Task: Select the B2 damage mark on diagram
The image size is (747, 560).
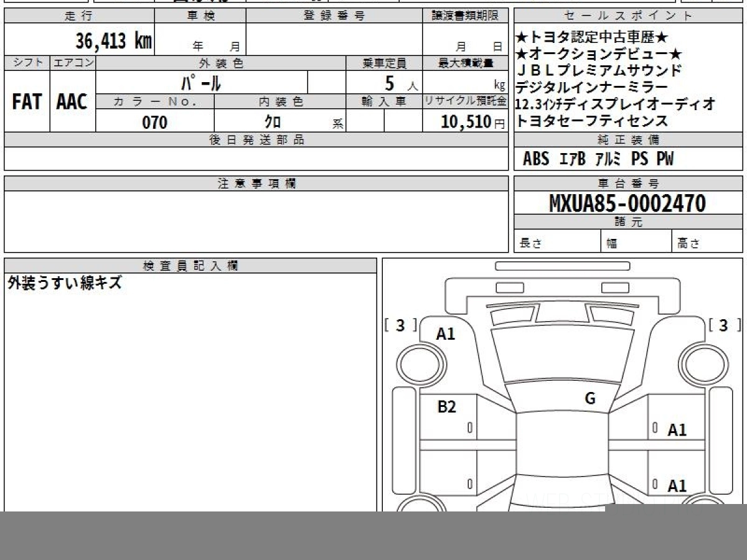Action: point(446,407)
